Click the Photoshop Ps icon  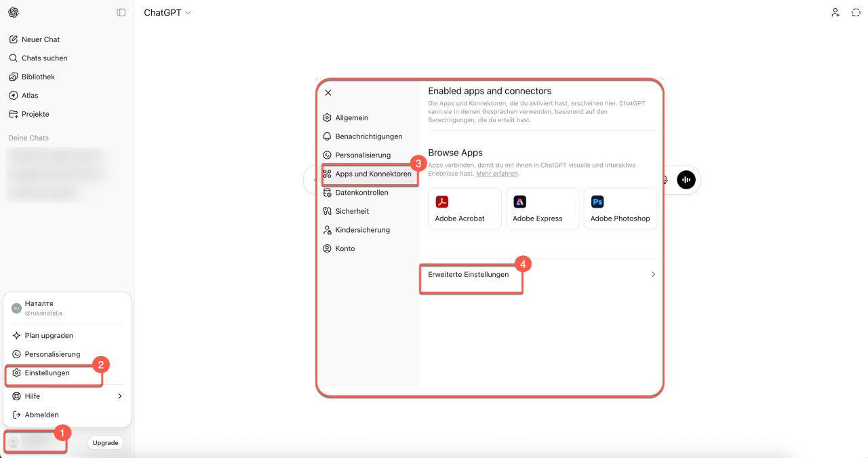click(597, 202)
